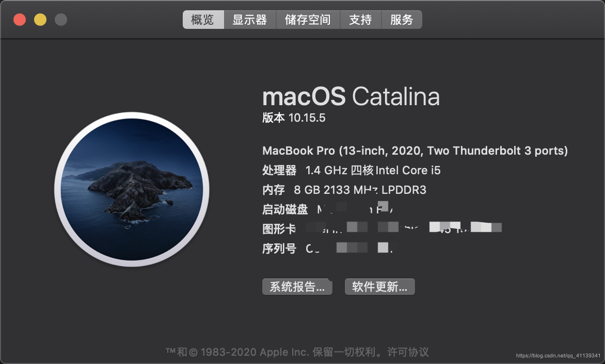
Task: Click the MacBook Pro model description line
Action: [415, 151]
